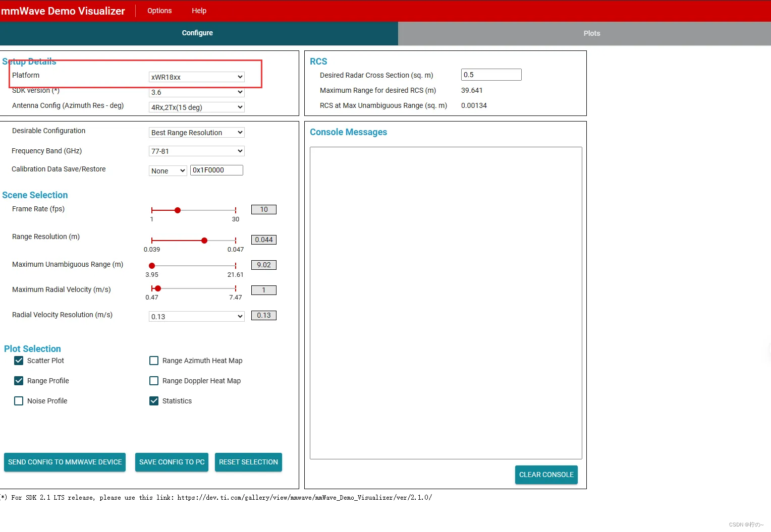Uncheck the Statistics checkbox

(154, 401)
